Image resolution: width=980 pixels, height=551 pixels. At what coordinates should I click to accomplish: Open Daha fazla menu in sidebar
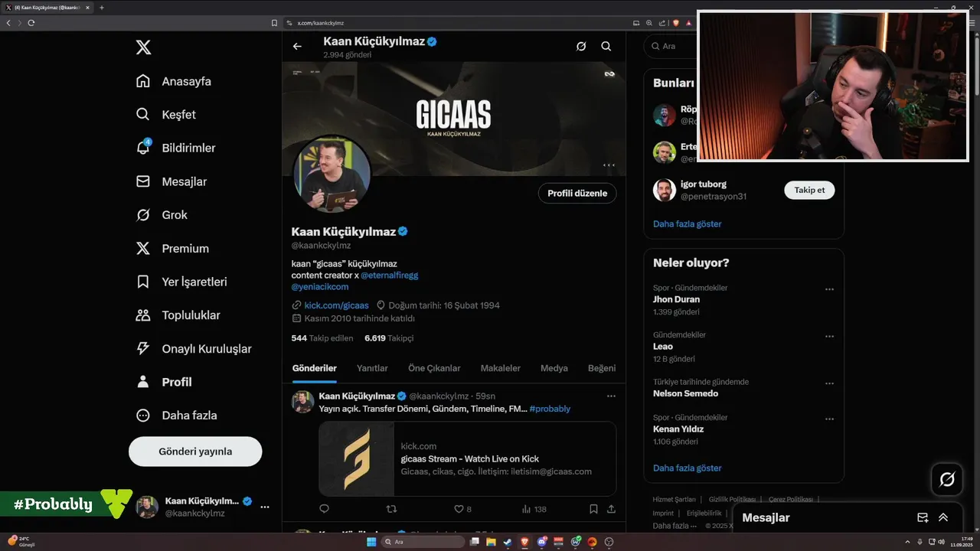(176, 416)
